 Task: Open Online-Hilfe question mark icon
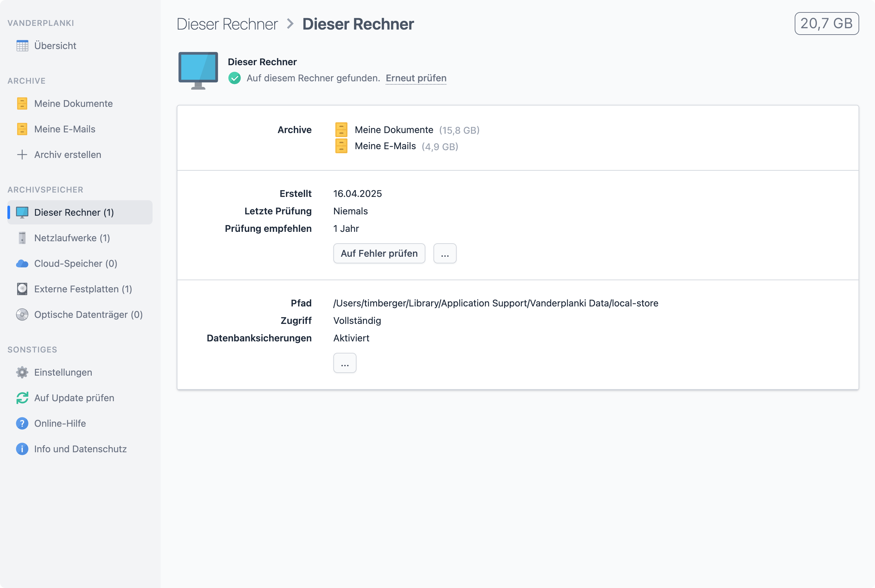pyautogui.click(x=22, y=423)
